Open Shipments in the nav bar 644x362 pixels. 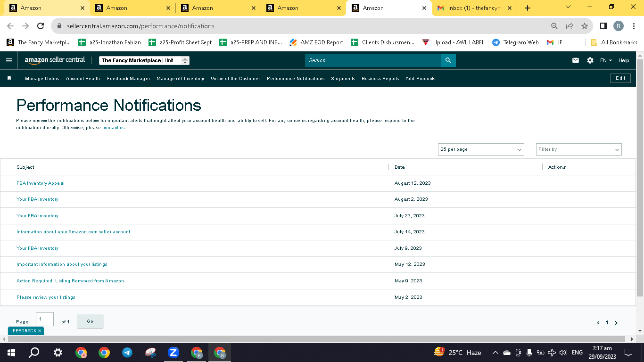[x=343, y=79]
